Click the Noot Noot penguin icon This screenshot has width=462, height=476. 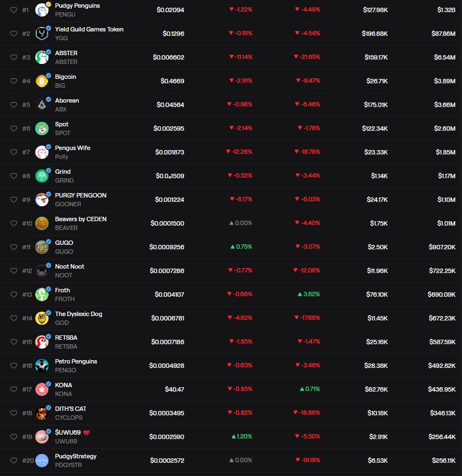(x=42, y=271)
